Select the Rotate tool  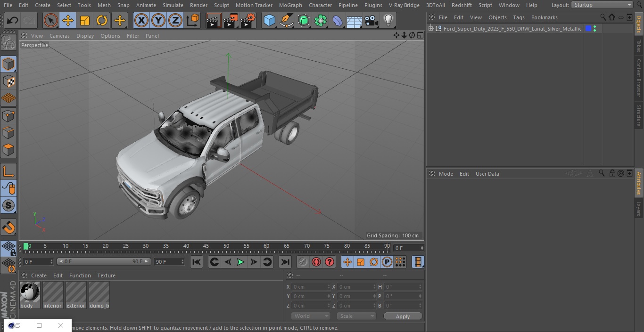pyautogui.click(x=102, y=20)
